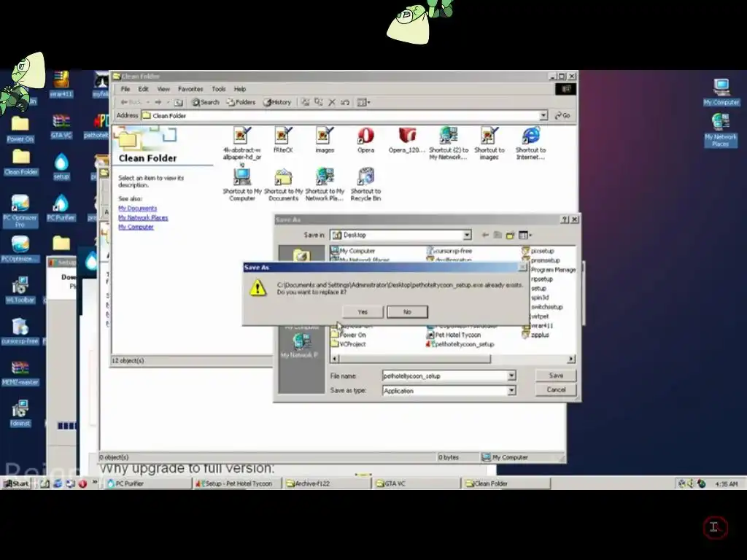Image resolution: width=747 pixels, height=560 pixels.
Task: Select the images file icon
Action: [x=325, y=140]
